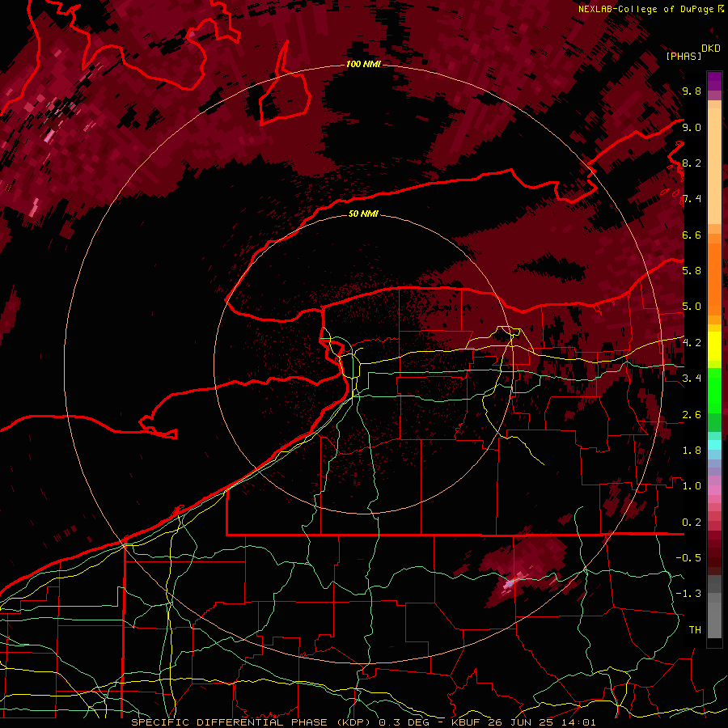Click the 9.8 value on the scale

[692, 91]
